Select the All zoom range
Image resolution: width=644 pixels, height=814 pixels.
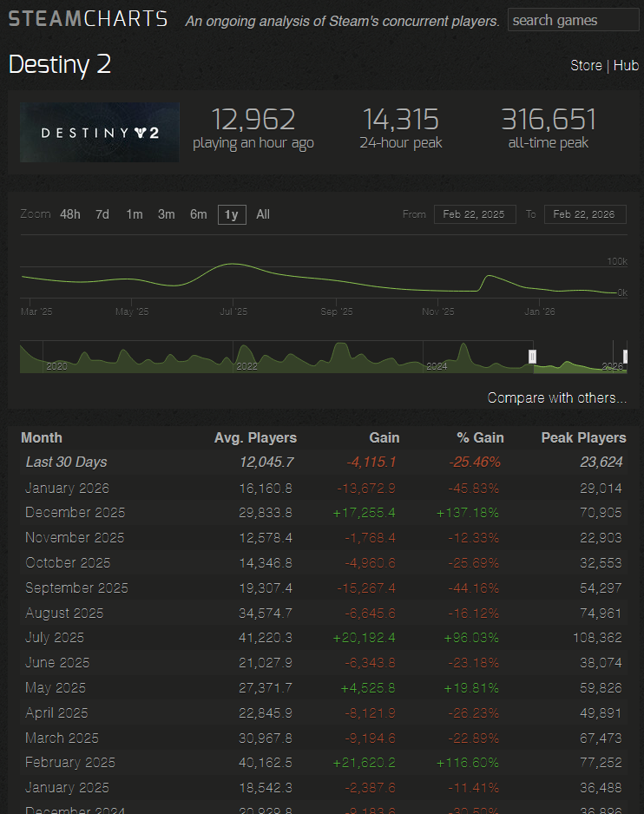(x=263, y=214)
